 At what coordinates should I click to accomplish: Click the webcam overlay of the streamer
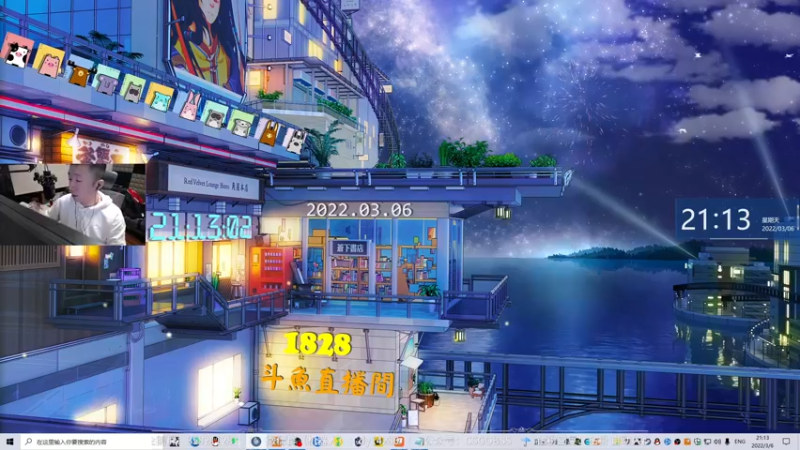point(72,204)
